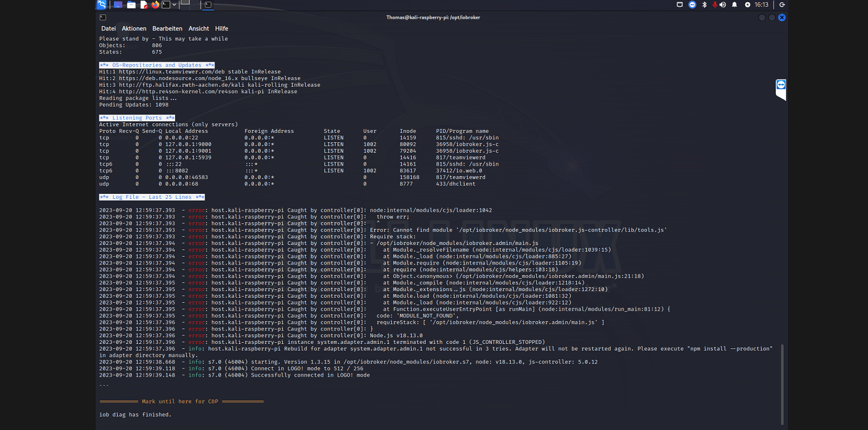Click the 'iob diag has finished.' line

135,414
